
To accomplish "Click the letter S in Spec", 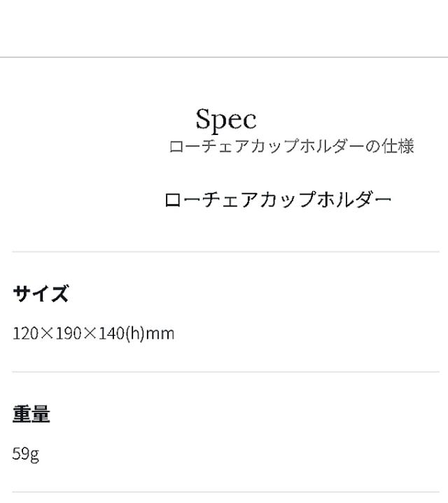I will click(x=203, y=119).
